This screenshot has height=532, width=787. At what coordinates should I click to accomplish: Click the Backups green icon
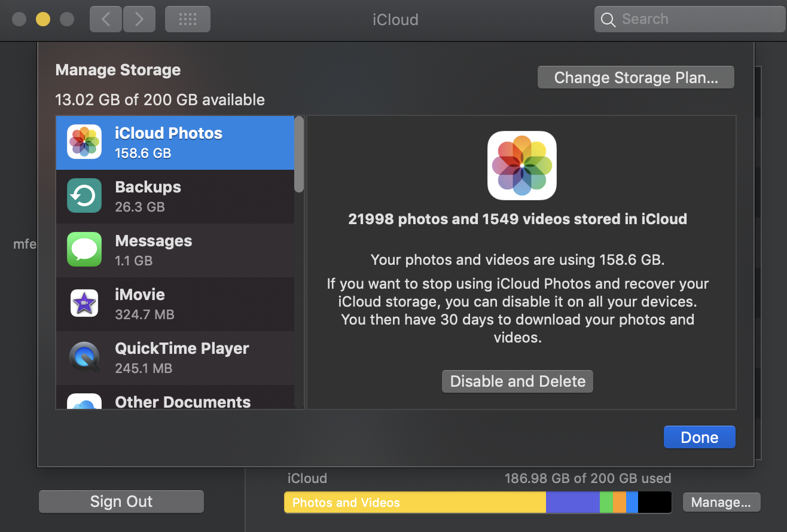(84, 195)
